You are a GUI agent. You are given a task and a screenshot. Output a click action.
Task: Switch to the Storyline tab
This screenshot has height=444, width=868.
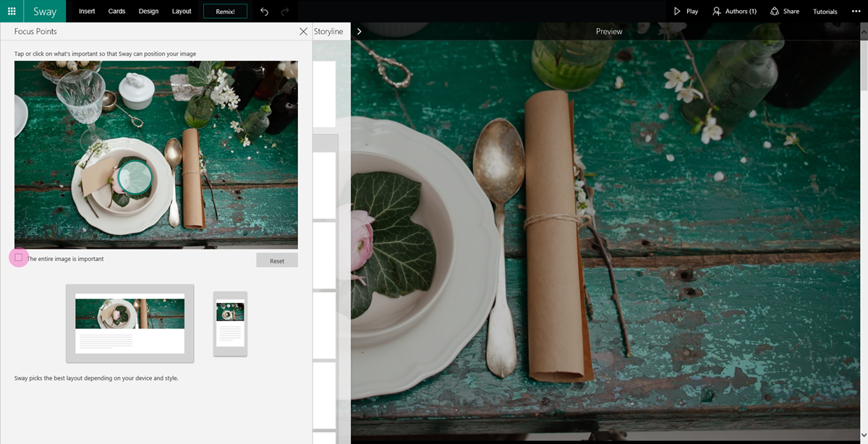(328, 31)
